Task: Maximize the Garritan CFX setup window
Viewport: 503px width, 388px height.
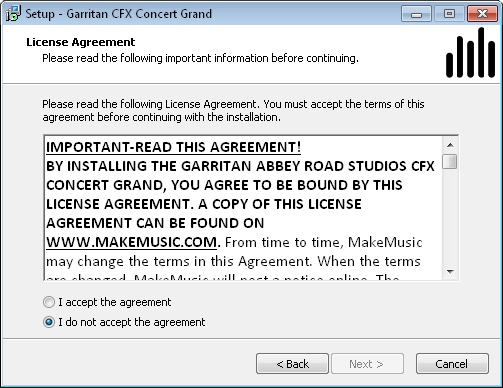Action: coord(449,14)
